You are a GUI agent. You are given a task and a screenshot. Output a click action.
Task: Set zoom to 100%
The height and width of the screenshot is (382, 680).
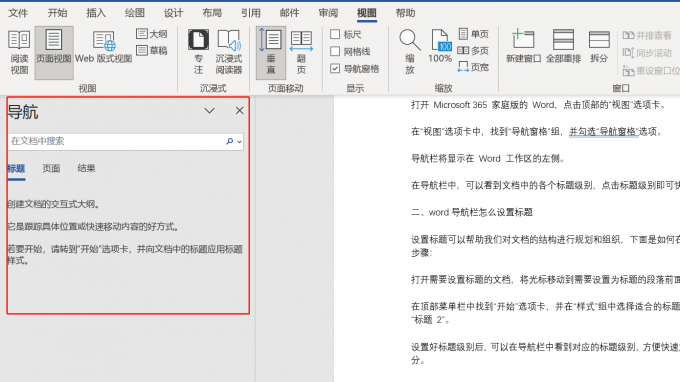440,46
